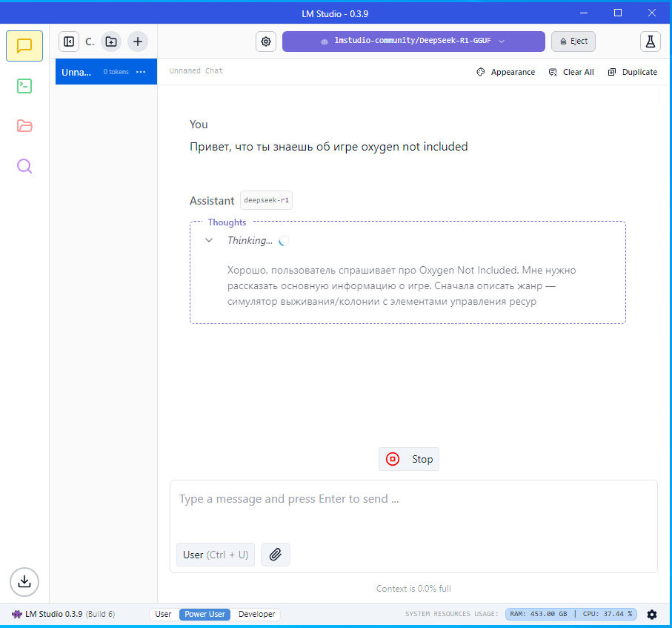Create a new chat folder

[x=111, y=42]
